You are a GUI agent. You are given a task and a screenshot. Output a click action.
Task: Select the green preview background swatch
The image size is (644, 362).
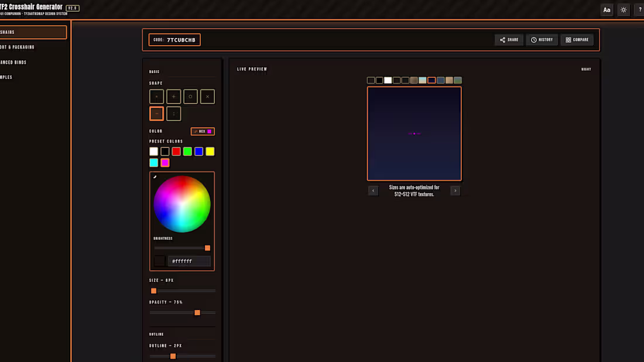point(458,80)
